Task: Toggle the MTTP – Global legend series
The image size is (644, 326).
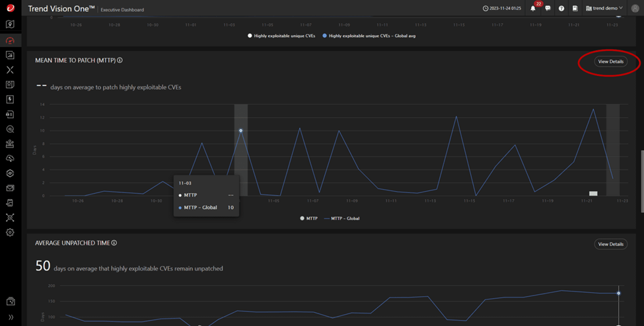Action: [341, 218]
